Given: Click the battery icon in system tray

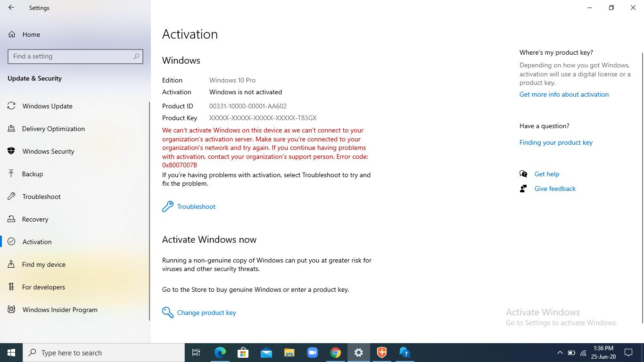Looking at the screenshot, I should coord(571,353).
